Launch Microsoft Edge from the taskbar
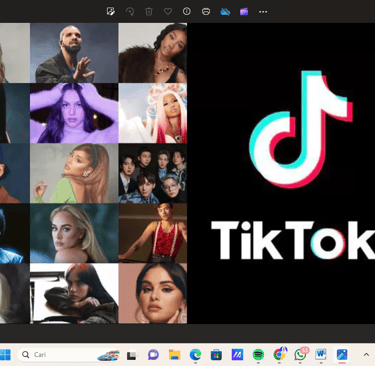 point(195,355)
